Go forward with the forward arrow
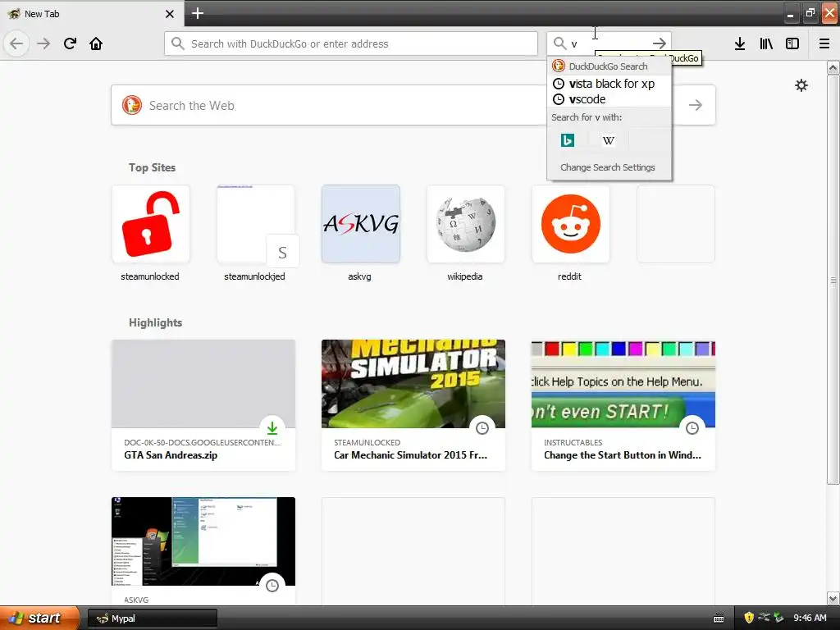Viewport: 840px width, 630px height. [43, 43]
